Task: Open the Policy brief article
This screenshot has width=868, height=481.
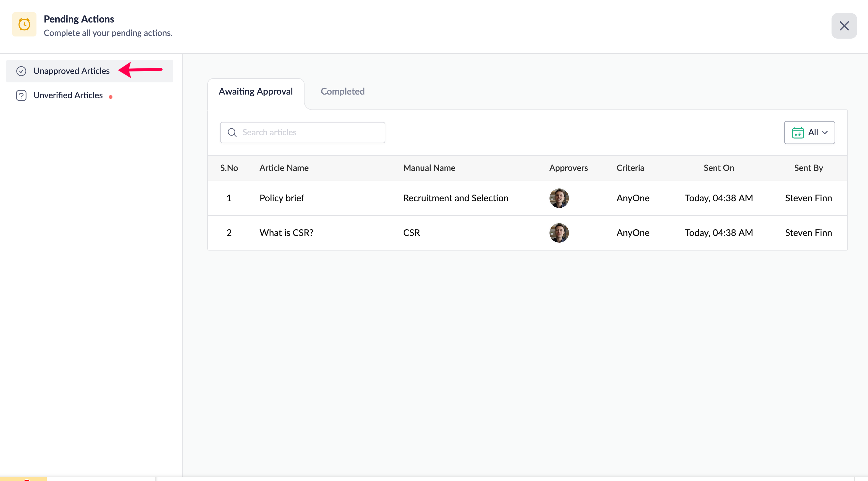Action: pos(282,198)
